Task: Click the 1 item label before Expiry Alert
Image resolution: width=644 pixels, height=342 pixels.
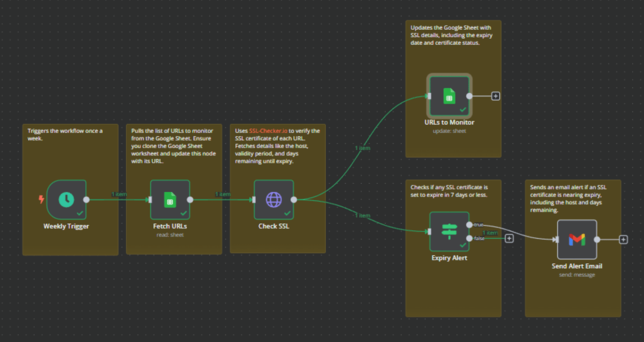Action: pyautogui.click(x=362, y=215)
